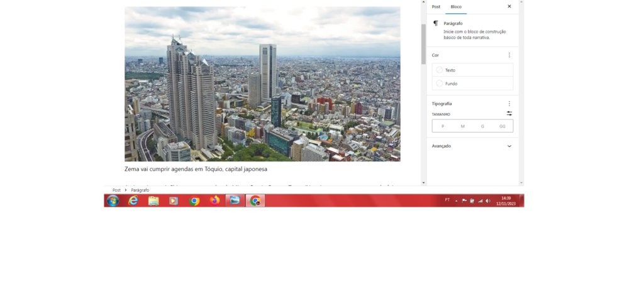The image size is (644, 306).
Task: Select the GG font size
Action: tap(502, 126)
